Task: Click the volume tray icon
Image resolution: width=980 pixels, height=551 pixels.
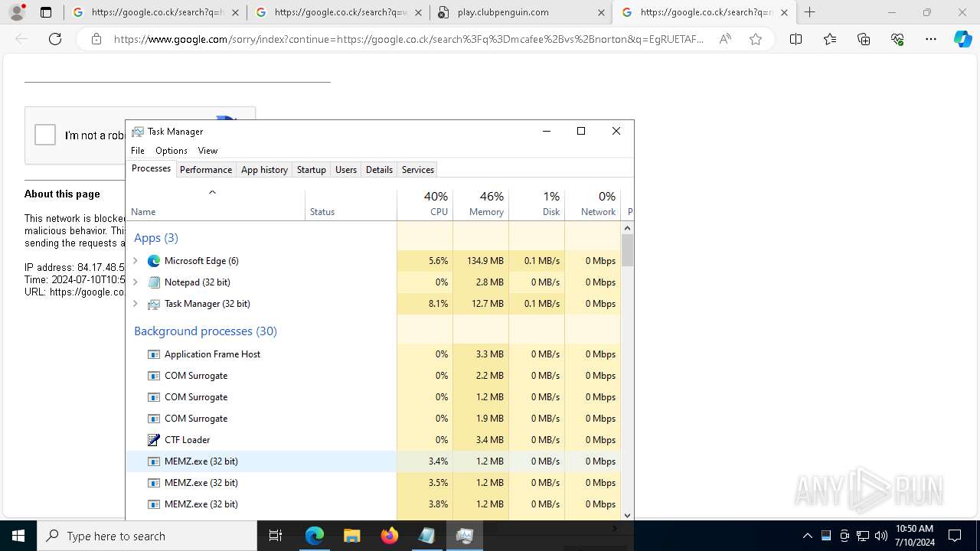Action: [881, 536]
